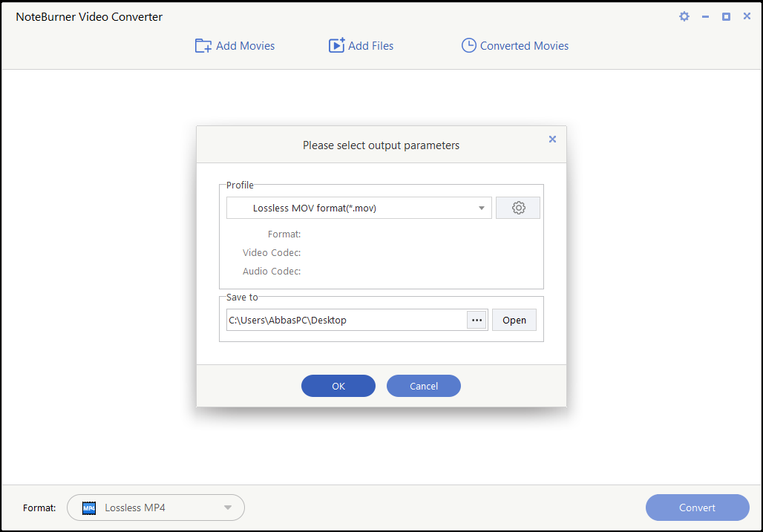This screenshot has height=532, width=763.
Task: Open app settings gear in title bar
Action: point(684,16)
